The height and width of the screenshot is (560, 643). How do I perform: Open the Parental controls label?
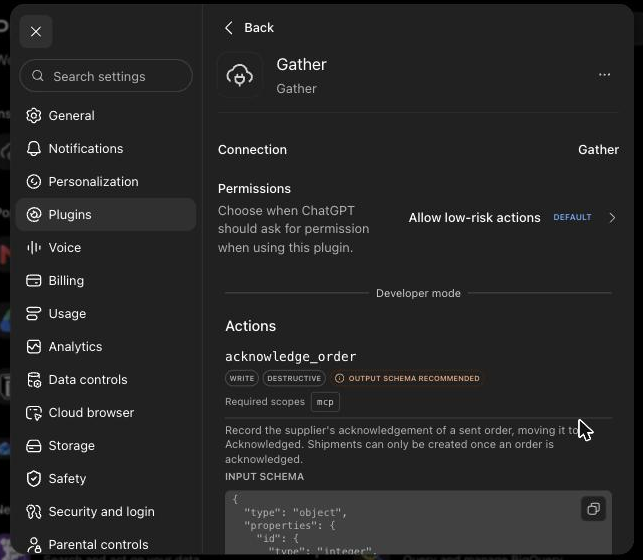[98, 545]
